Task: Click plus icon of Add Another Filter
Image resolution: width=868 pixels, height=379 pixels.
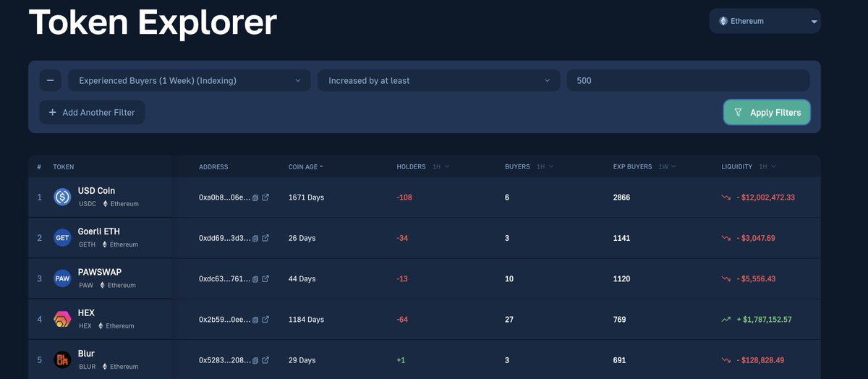Action: pyautogui.click(x=52, y=112)
